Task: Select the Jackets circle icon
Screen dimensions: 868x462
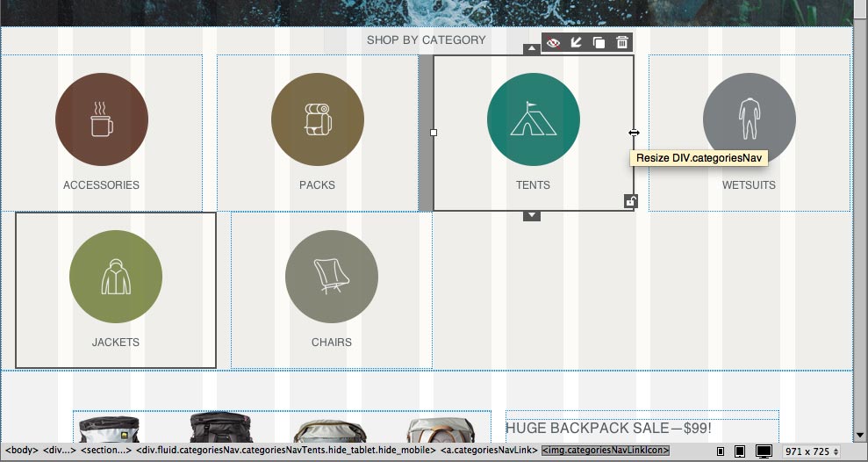Action: 116,277
